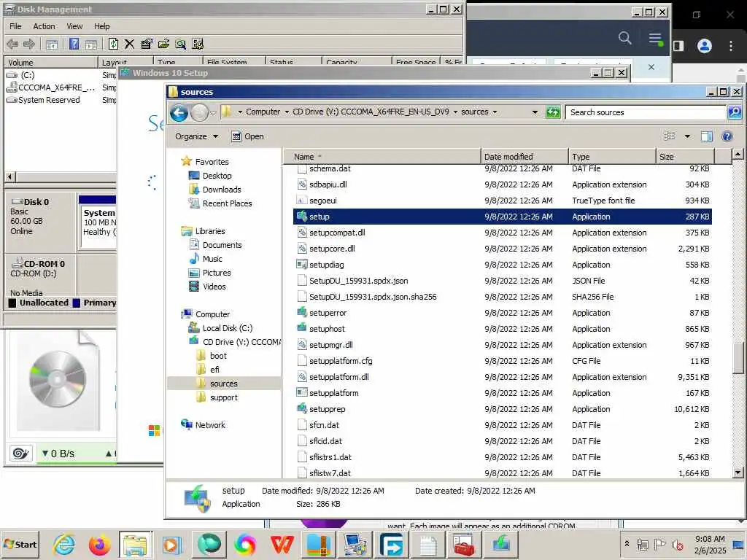
Task: Sort by Date modified column header
Action: click(525, 157)
